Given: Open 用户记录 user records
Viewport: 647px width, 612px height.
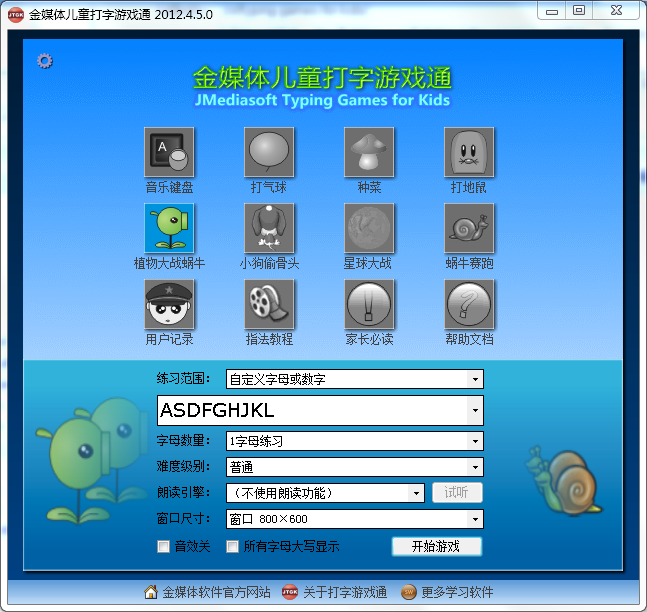Looking at the screenshot, I should [x=169, y=304].
